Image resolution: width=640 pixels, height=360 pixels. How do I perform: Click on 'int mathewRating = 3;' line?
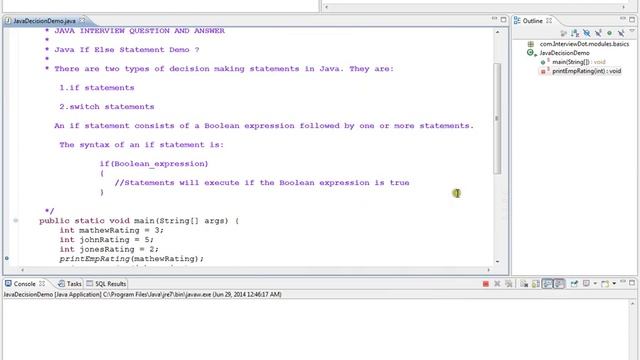111,230
